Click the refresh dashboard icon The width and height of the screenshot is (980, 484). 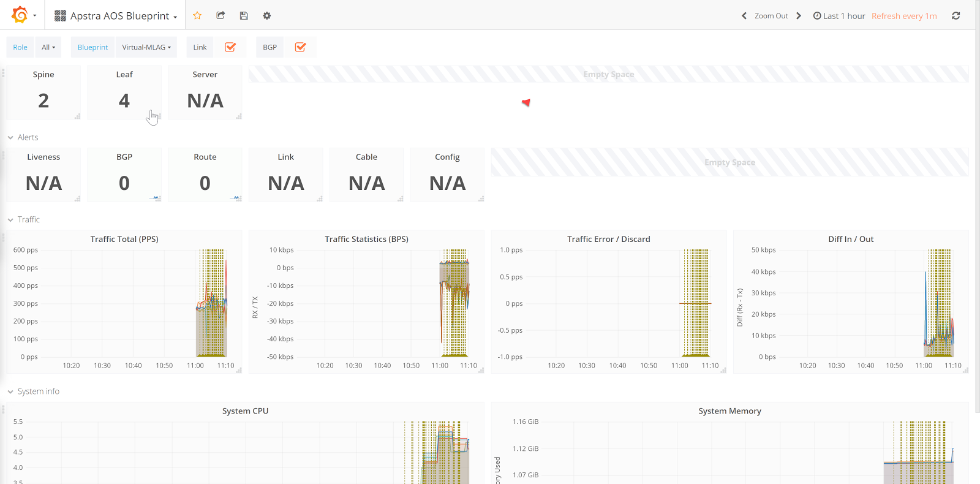(x=956, y=16)
